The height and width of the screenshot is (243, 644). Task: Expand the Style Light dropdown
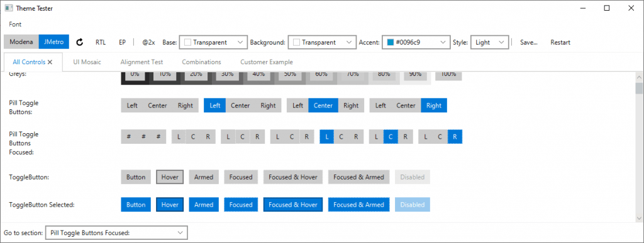[x=489, y=42]
